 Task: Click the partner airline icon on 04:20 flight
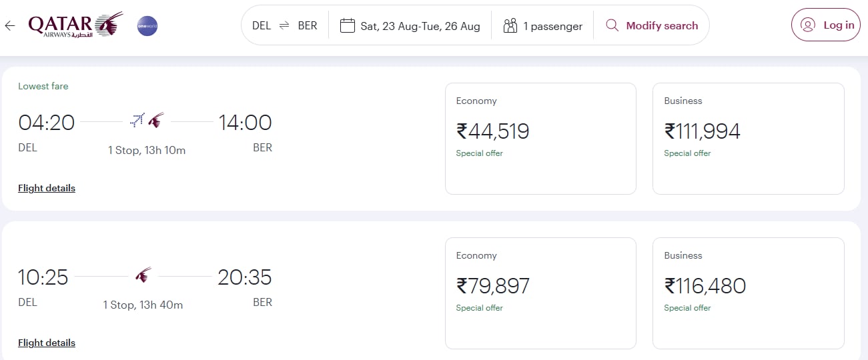137,121
